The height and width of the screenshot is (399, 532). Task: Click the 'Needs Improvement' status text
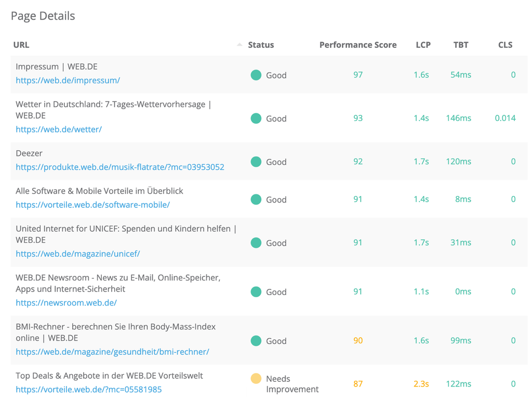coord(292,384)
